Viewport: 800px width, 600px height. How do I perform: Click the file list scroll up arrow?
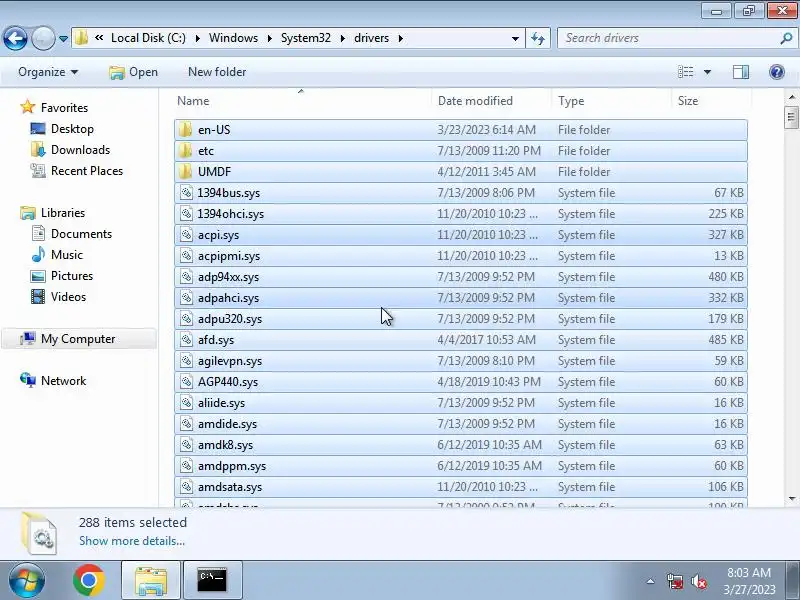click(791, 97)
